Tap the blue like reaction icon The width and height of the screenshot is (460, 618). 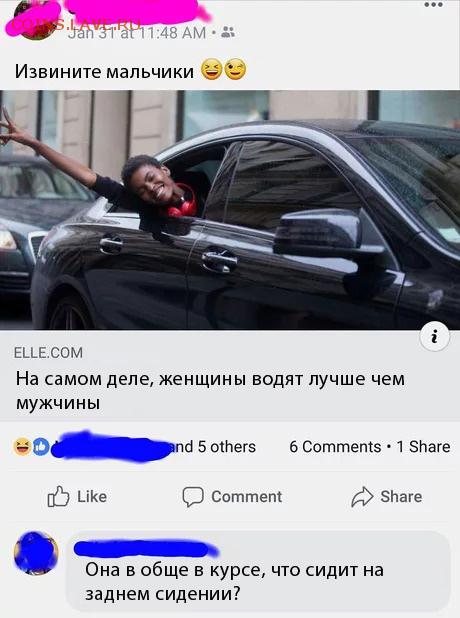point(40,447)
